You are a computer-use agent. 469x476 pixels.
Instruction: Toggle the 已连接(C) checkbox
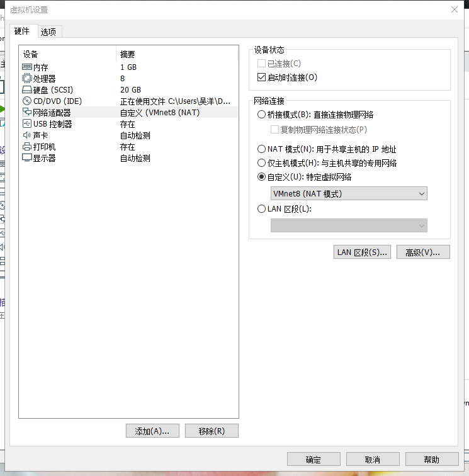coord(261,64)
